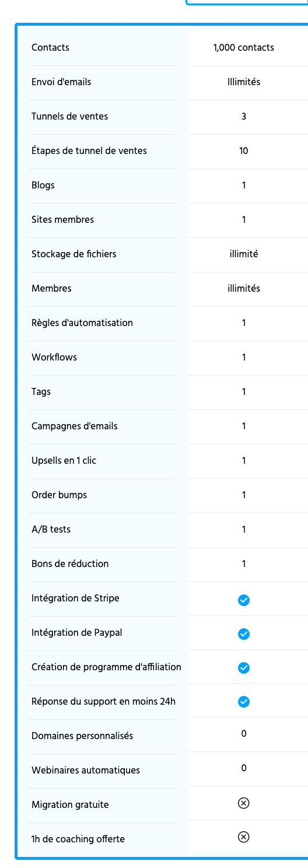Click the 1,000 contacts value
Image resolution: width=308 pixels, height=868 pixels.
click(244, 47)
